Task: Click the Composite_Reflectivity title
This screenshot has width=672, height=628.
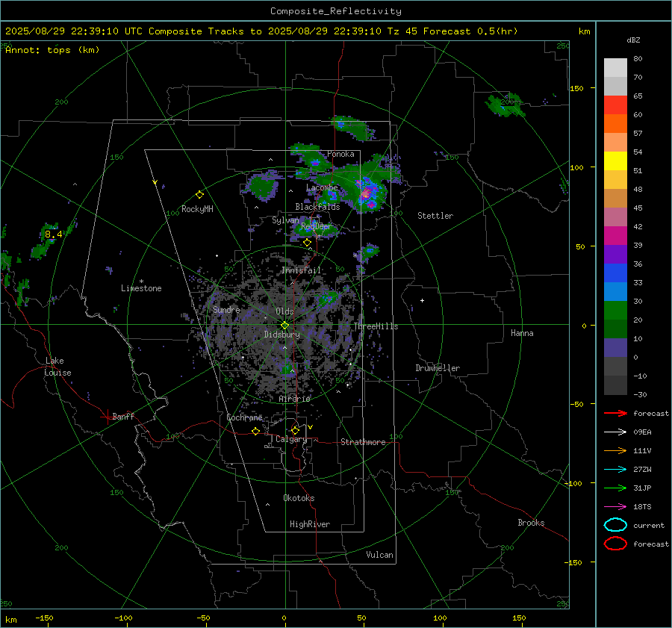Action: pyautogui.click(x=336, y=11)
